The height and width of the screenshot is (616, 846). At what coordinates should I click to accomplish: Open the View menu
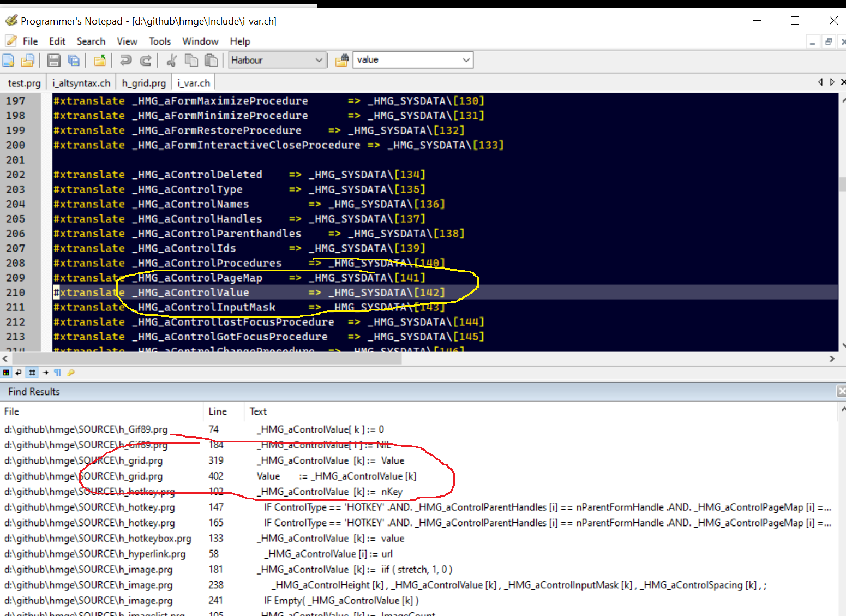[x=127, y=41]
